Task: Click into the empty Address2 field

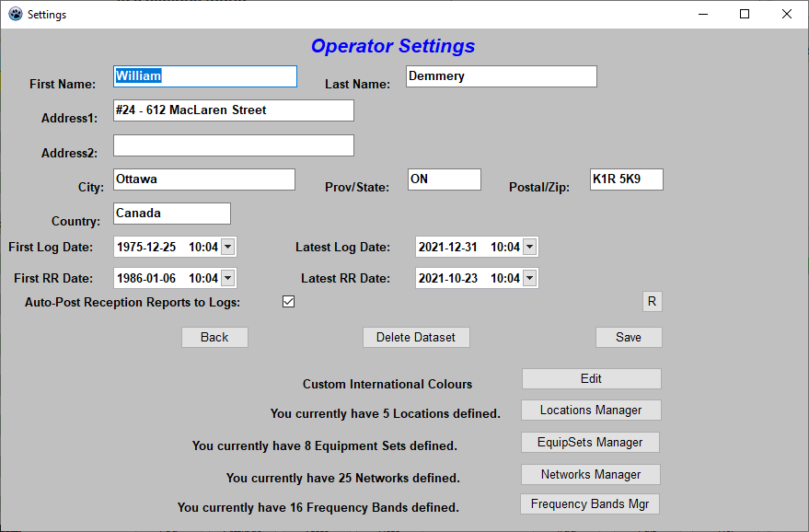Action: [x=233, y=145]
